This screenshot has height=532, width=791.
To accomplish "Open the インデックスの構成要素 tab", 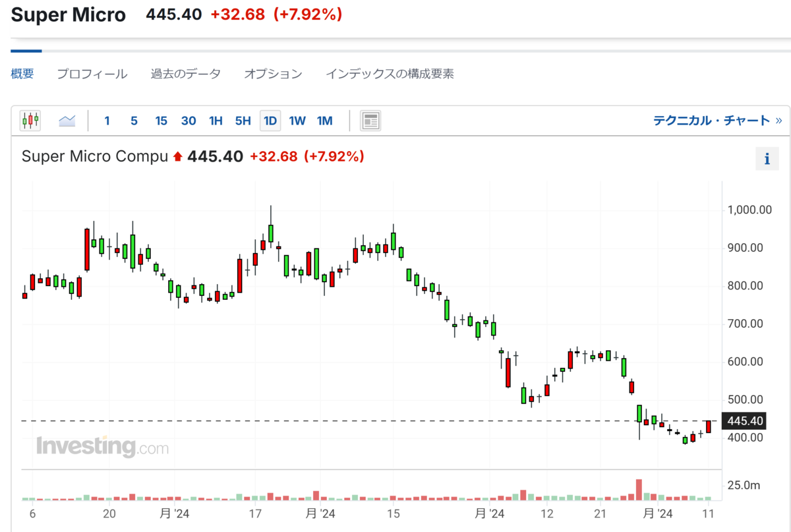I will click(390, 74).
